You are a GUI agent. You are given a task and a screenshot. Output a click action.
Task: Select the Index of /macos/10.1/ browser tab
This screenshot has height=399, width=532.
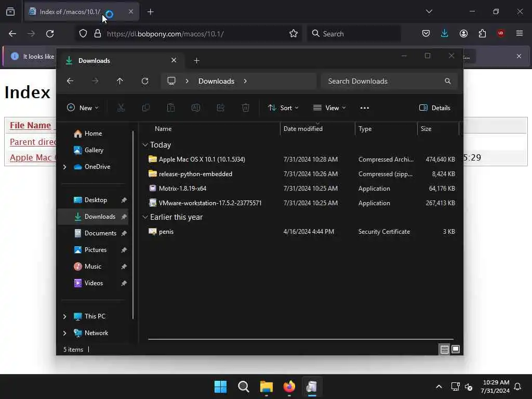(82, 12)
